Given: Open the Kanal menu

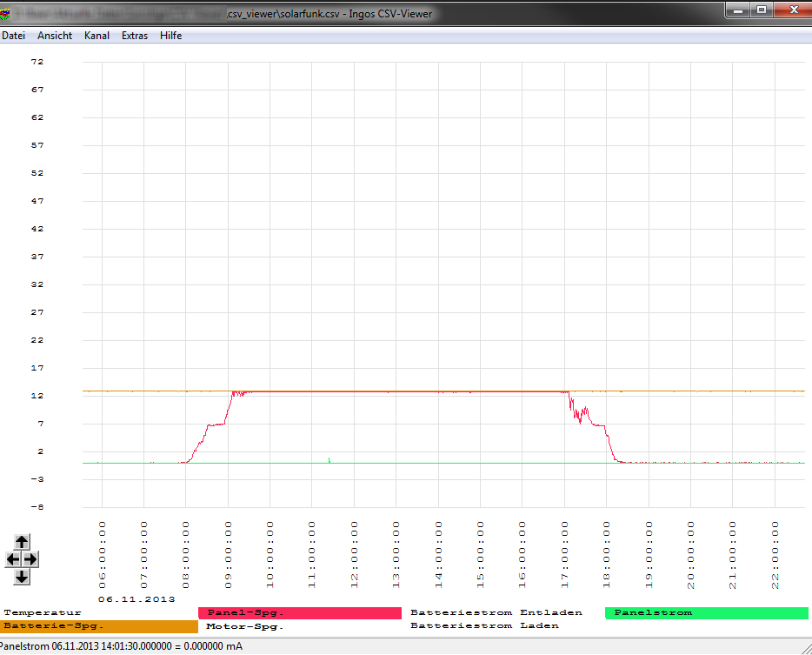Looking at the screenshot, I should pyautogui.click(x=97, y=36).
